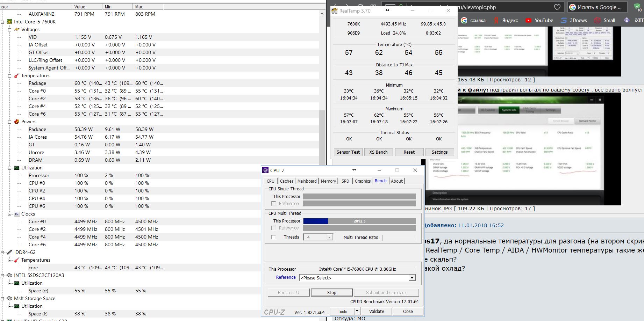Click the HWMonitor scrollbar up arrow

point(322,14)
